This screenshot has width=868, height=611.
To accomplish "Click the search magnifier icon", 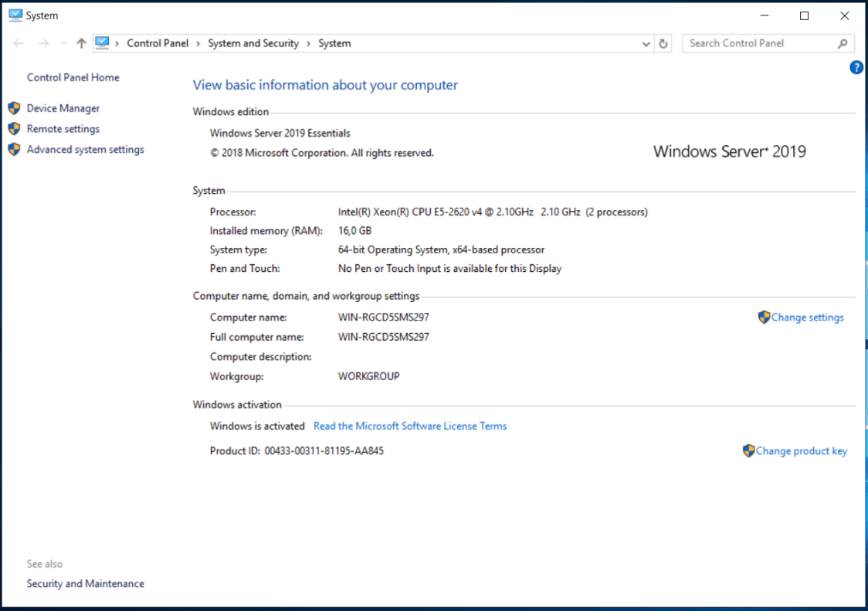I will pos(843,43).
